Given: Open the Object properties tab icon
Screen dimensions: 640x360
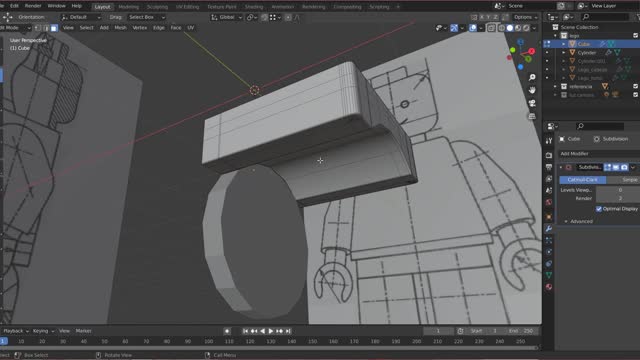Looking at the screenshot, I should point(549,217).
